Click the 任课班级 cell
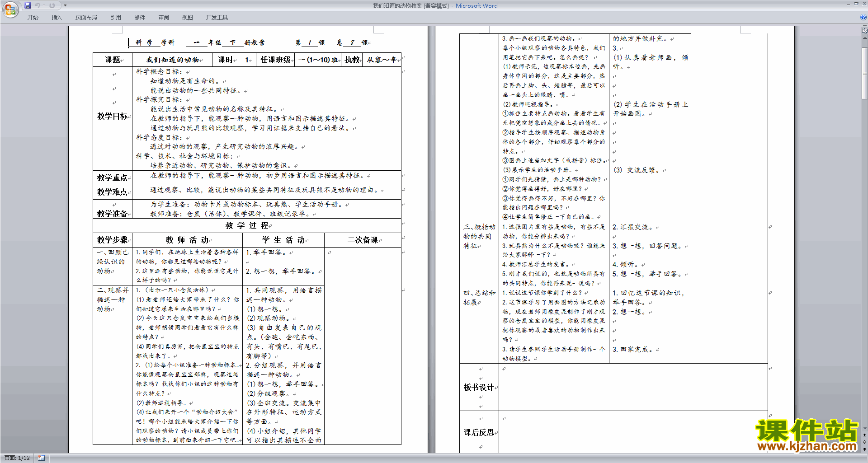868x463 pixels. pyautogui.click(x=275, y=60)
